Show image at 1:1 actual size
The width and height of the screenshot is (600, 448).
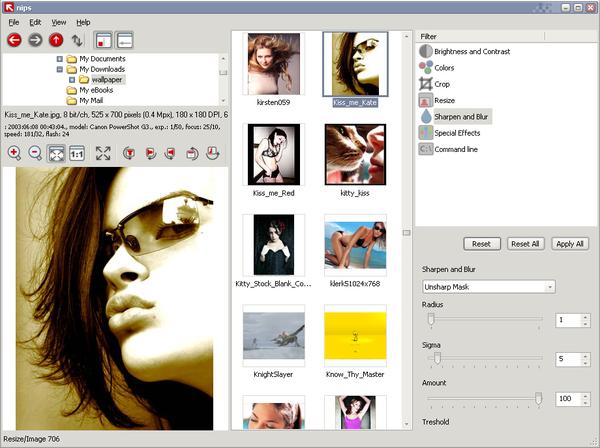point(77,153)
